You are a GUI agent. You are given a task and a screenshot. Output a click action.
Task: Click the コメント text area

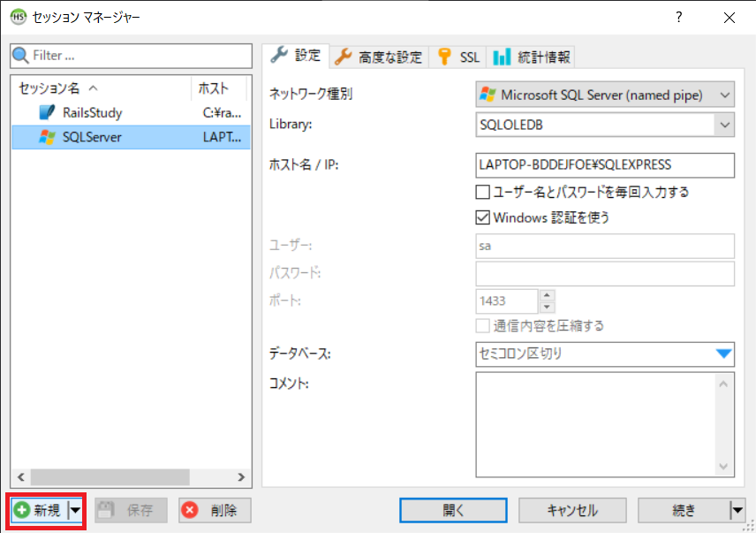pyautogui.click(x=596, y=424)
